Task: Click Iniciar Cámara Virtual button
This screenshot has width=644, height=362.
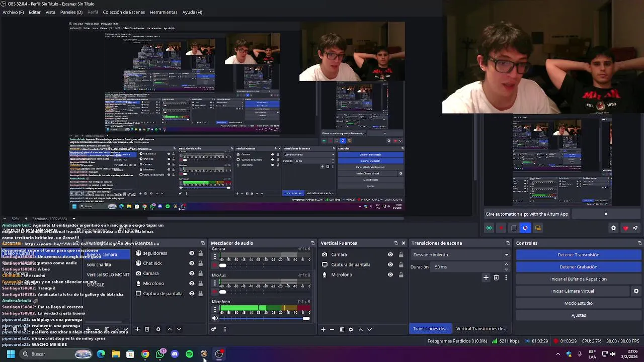Action: point(573,291)
